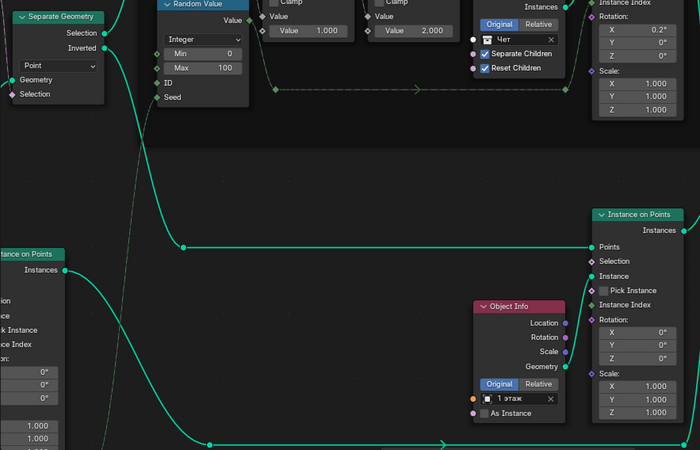Click the Location output socket of Object Info
The width and height of the screenshot is (700, 450).
(566, 323)
